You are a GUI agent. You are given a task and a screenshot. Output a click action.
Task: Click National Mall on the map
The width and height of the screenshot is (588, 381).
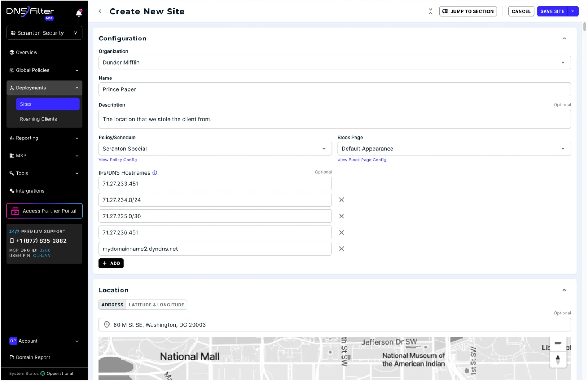tap(189, 357)
